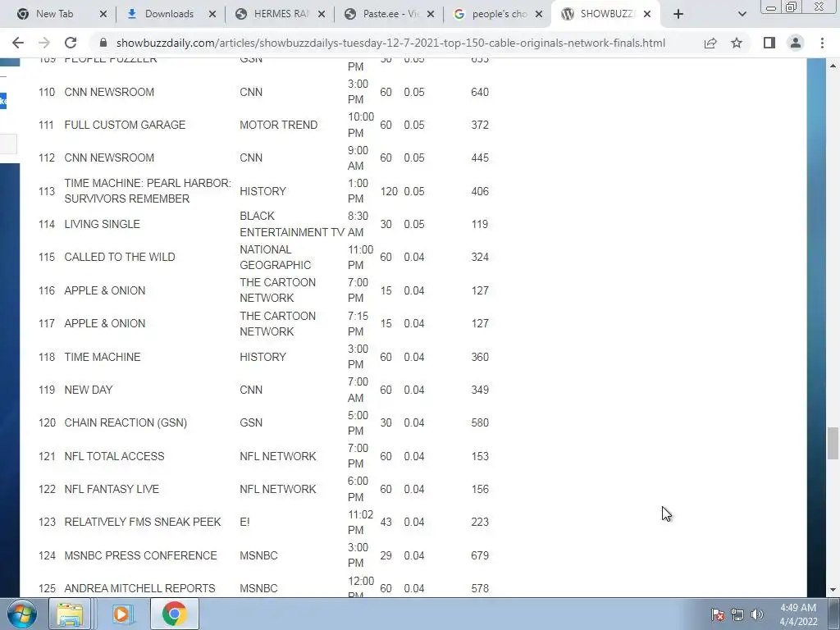Screen dimensions: 840x630
Task: Select CHAIN REACTION (GSN) title
Action: pyautogui.click(x=126, y=422)
